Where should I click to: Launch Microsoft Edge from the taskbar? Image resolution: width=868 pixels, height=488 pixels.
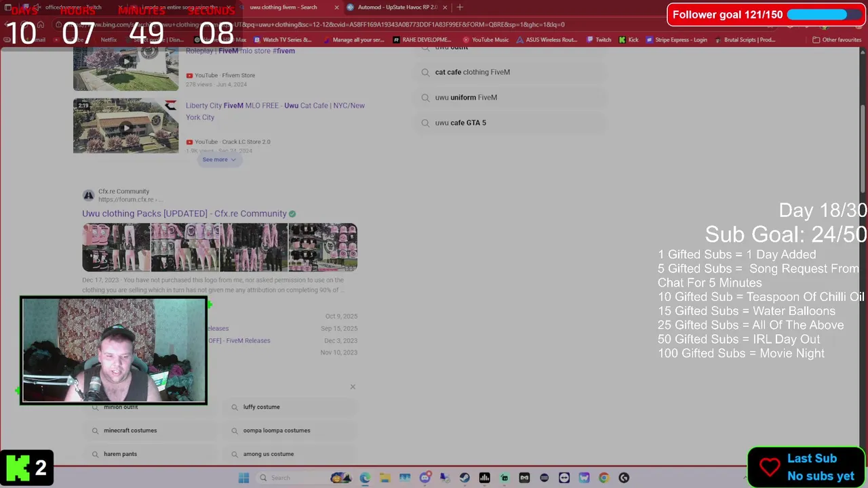click(365, 478)
